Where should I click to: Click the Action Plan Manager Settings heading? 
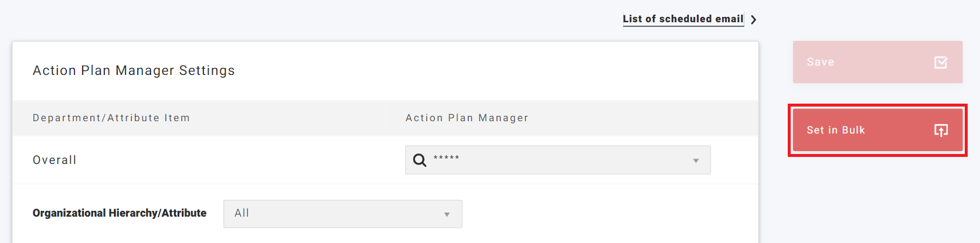[134, 70]
